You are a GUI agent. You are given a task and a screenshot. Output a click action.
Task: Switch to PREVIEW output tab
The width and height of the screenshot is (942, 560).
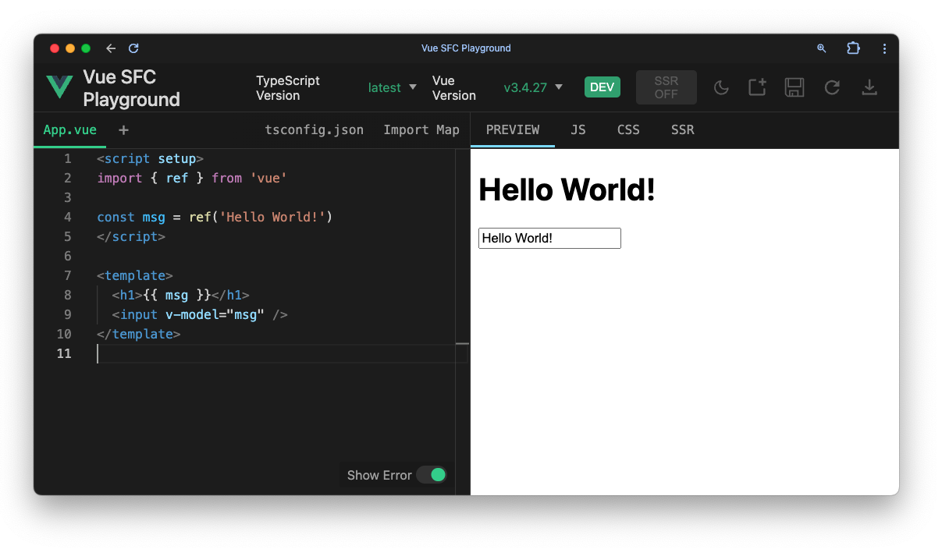tap(513, 130)
